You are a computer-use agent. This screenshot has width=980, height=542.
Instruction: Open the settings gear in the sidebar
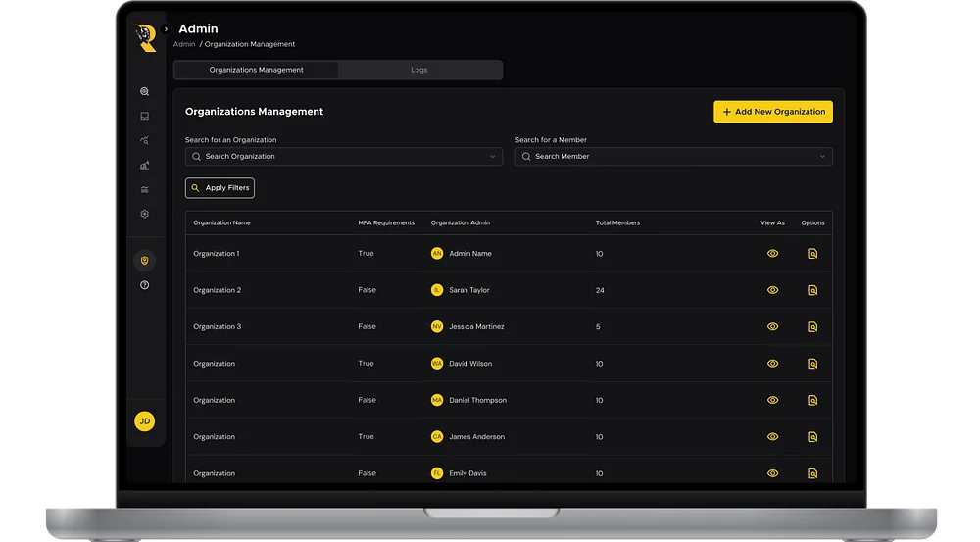coord(144,214)
